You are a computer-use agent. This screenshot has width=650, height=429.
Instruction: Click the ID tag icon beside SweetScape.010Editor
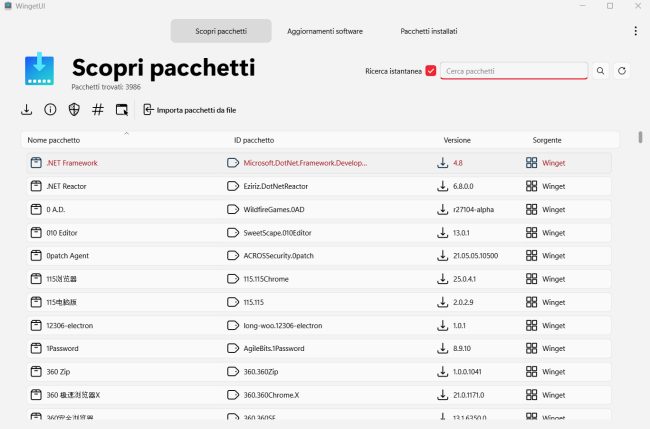(233, 233)
